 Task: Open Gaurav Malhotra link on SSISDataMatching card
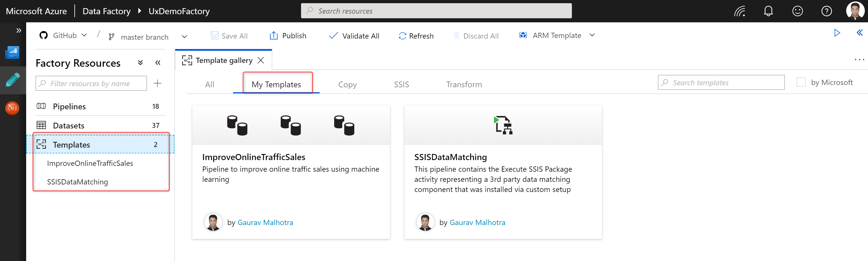click(477, 222)
